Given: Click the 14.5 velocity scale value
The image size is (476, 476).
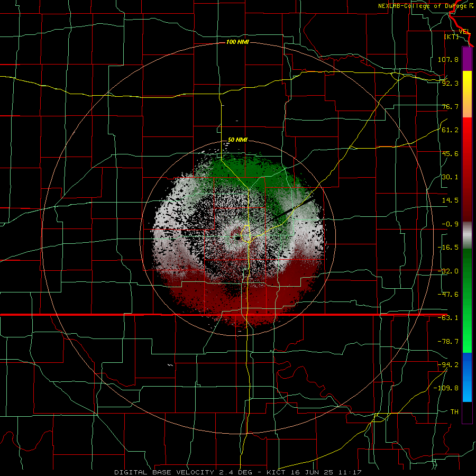Looking at the screenshot, I should 450,200.
